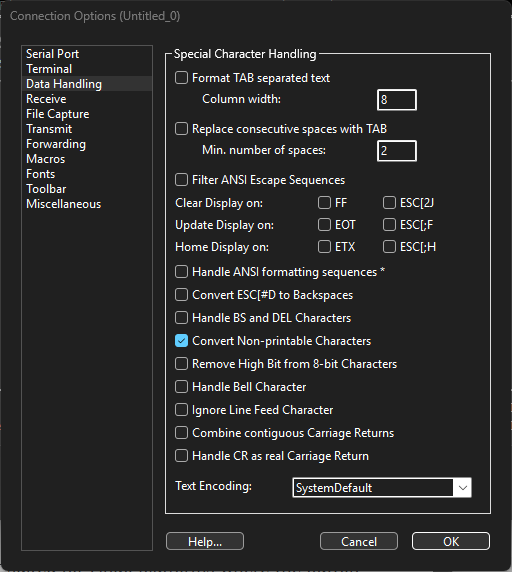The image size is (512, 572).
Task: Click the Column width input field
Action: [x=397, y=100]
